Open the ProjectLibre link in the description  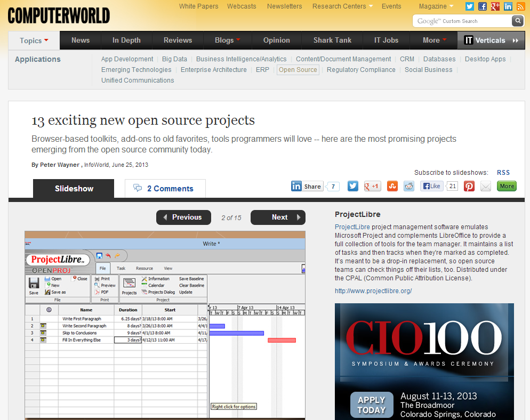click(352, 227)
